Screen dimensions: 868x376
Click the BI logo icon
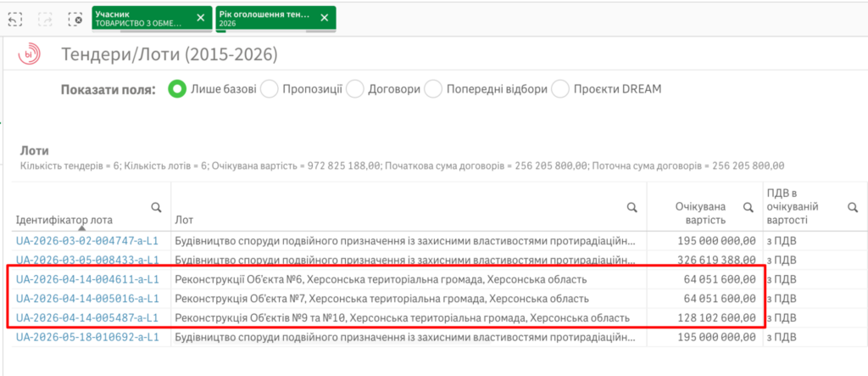point(29,54)
